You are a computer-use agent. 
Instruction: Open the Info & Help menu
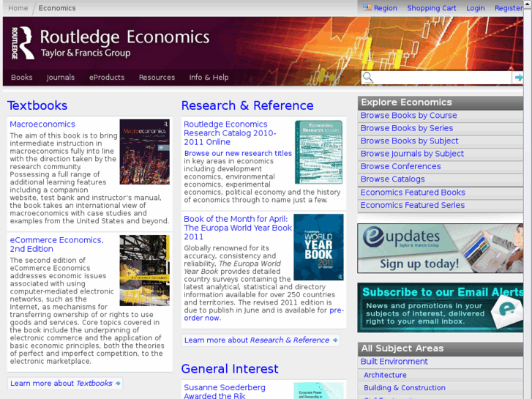click(209, 78)
